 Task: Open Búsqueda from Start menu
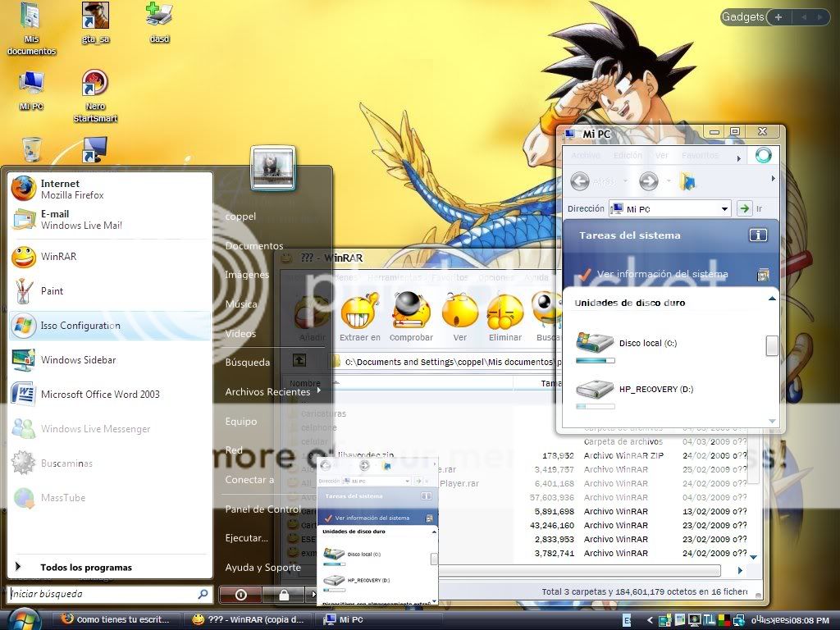pyautogui.click(x=248, y=362)
